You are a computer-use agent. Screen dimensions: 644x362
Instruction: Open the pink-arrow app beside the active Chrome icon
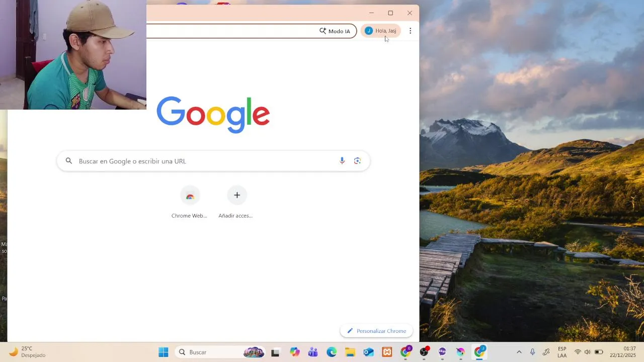point(461,352)
